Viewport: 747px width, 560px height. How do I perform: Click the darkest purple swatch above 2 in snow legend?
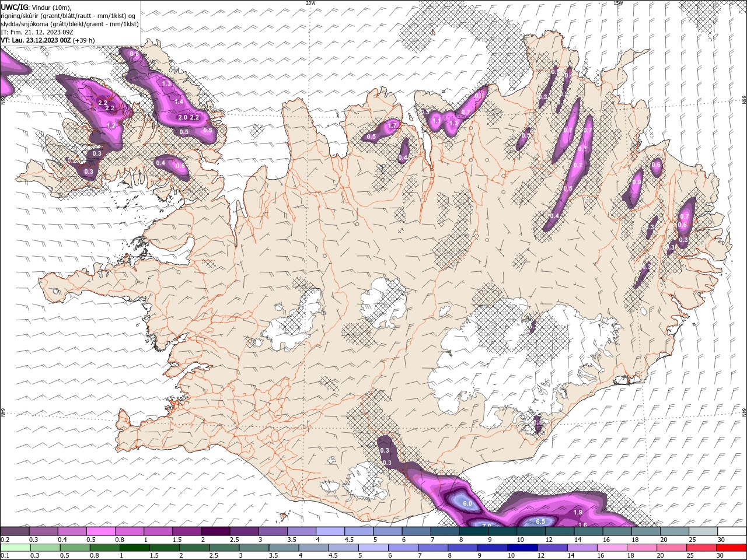pyautogui.click(x=215, y=531)
